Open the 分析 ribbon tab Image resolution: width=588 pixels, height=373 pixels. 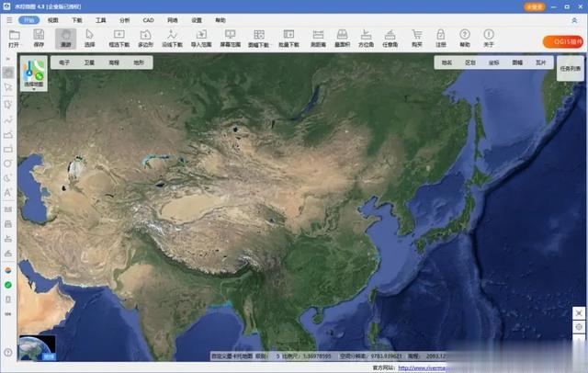pos(125,20)
